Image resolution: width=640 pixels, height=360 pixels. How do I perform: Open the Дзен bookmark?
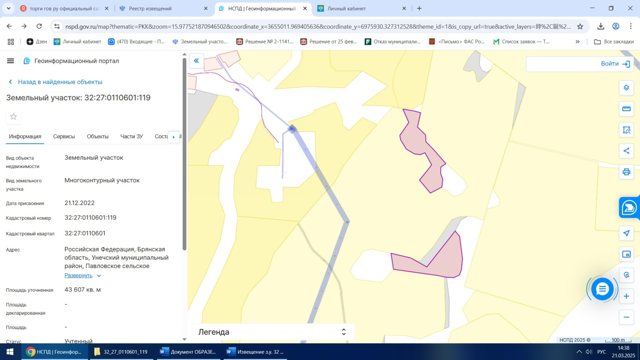coord(37,42)
